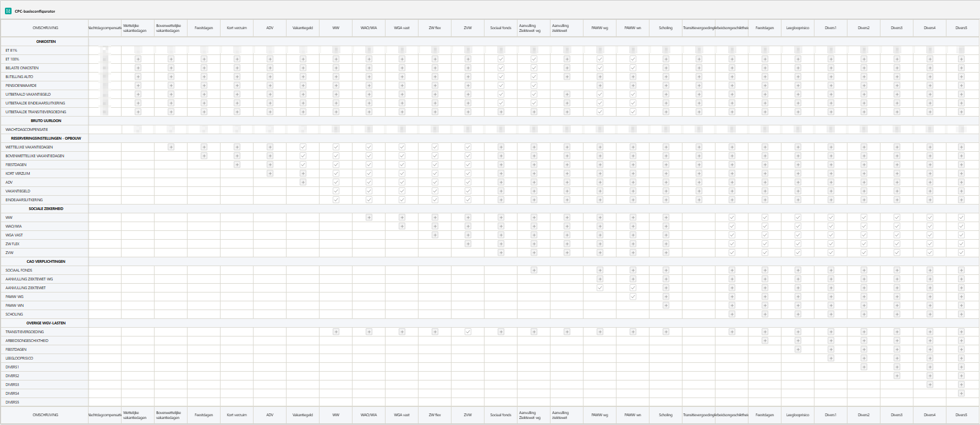Click the LEEGLOOPRISICO row label

(x=19, y=358)
